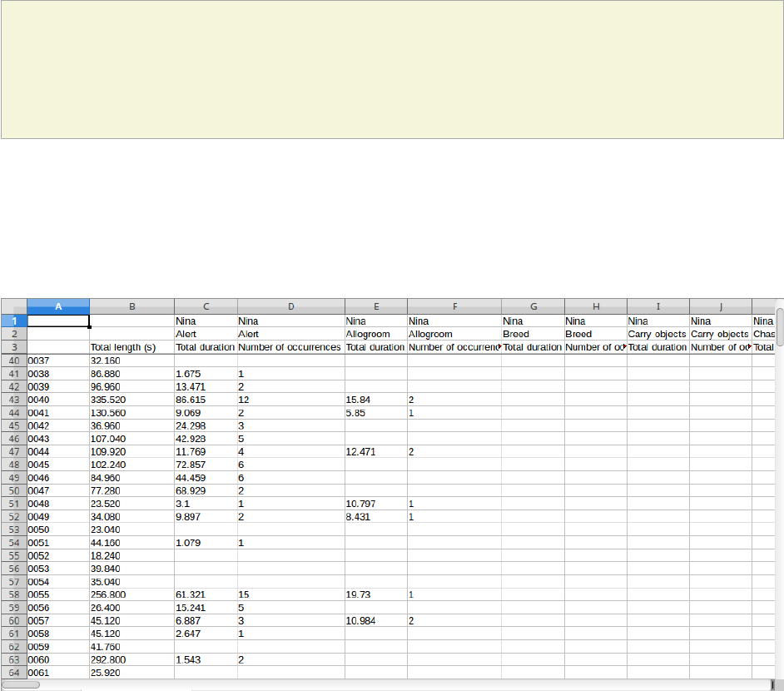Click cell with value 2.647

pyautogui.click(x=206, y=634)
